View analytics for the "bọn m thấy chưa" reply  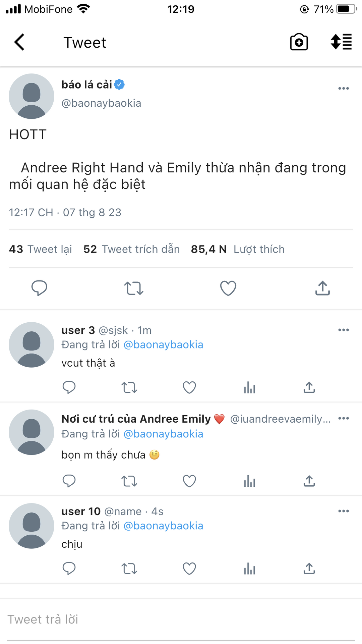249,481
